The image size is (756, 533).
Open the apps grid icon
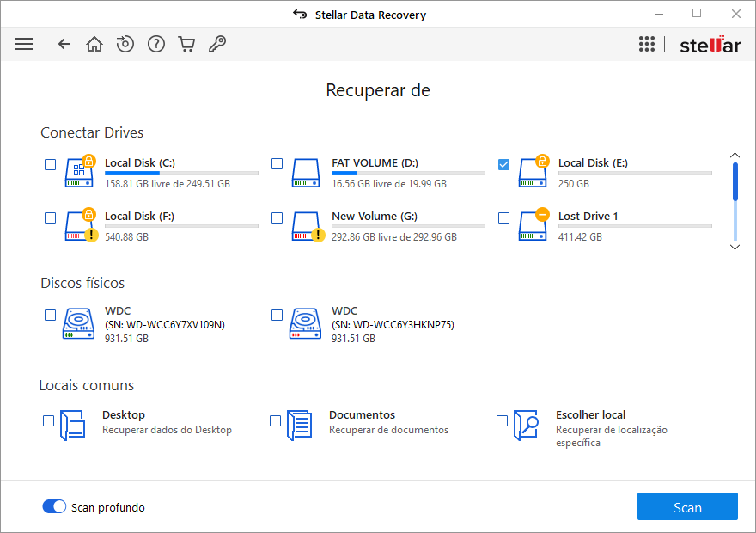coord(647,45)
